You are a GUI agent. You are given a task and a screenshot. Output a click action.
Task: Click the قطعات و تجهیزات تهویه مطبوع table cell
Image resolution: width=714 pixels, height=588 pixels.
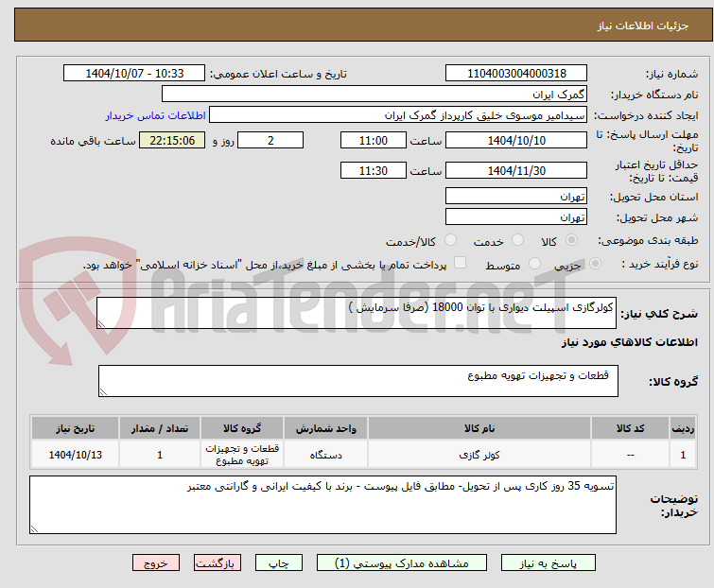[x=242, y=454]
